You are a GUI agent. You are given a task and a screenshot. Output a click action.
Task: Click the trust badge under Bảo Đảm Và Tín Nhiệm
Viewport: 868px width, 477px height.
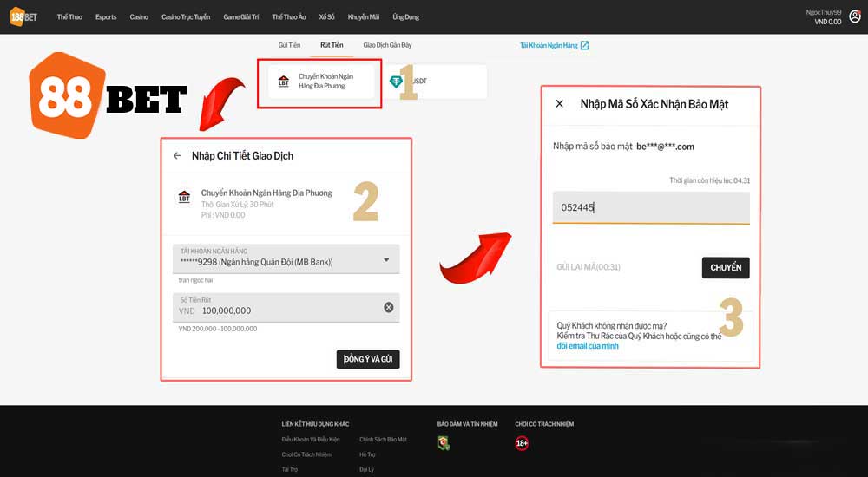click(444, 443)
